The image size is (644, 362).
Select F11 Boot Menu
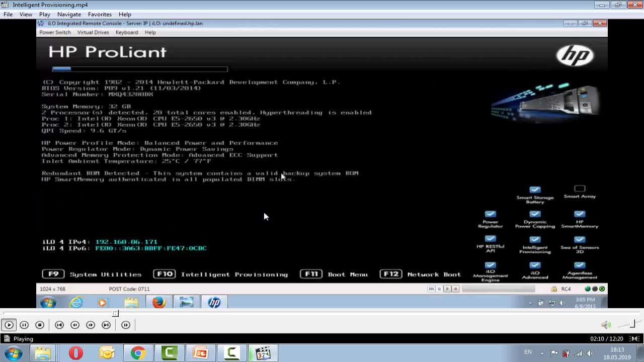tap(334, 274)
